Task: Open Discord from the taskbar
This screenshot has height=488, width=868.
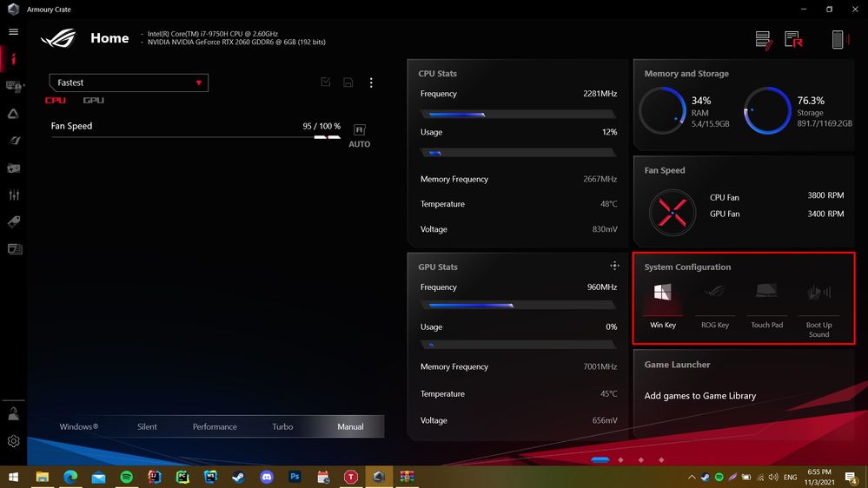Action: point(266,477)
